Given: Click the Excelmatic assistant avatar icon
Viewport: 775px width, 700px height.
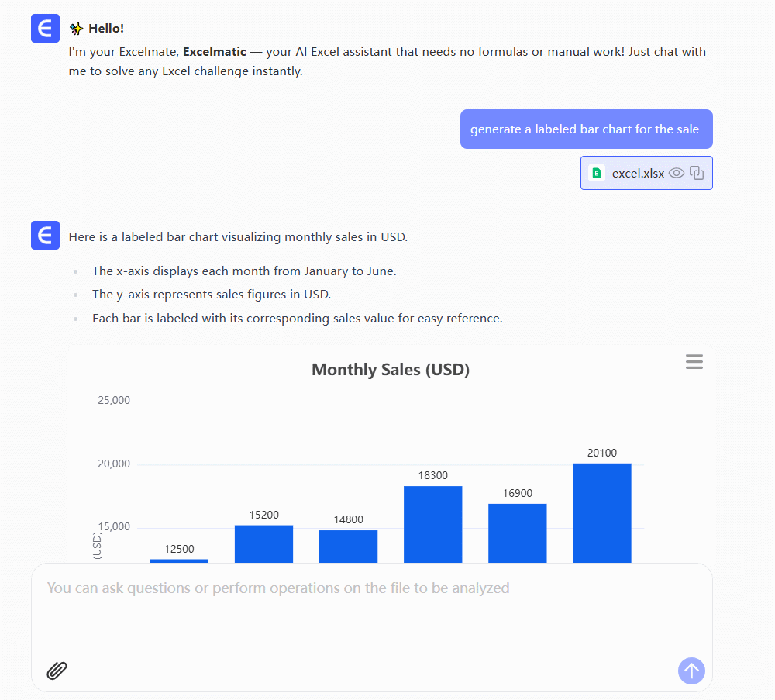Looking at the screenshot, I should [x=44, y=235].
